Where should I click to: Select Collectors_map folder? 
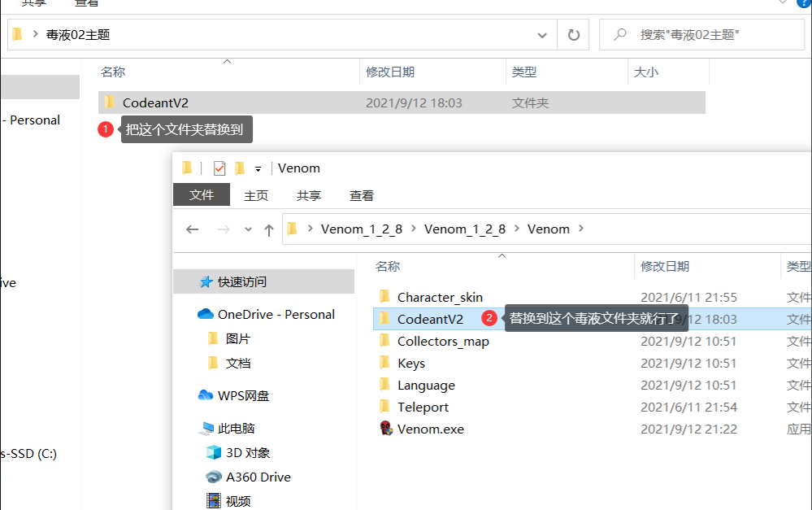443,341
